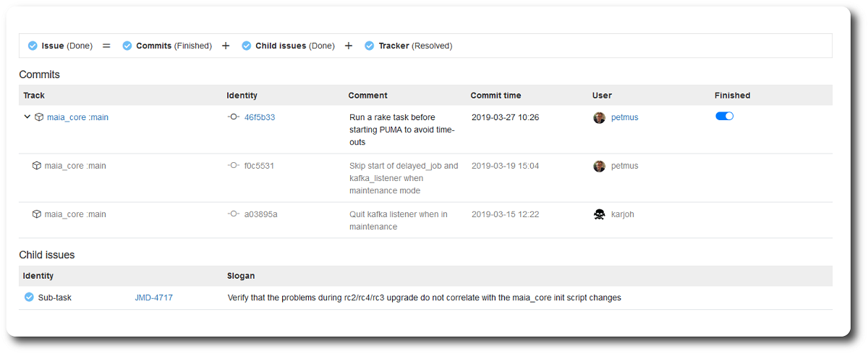Viewport: 868px width, 354px height.
Task: Click the Slogan column header
Action: coord(241,276)
